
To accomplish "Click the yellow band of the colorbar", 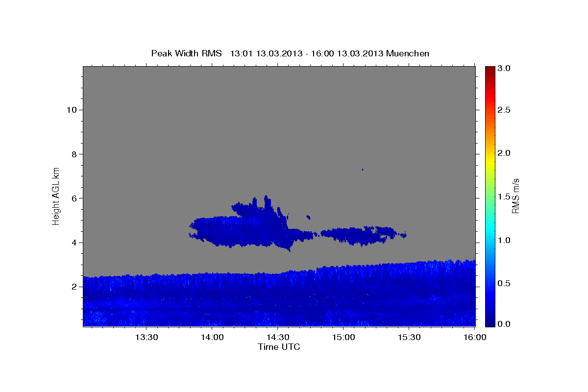I will click(x=490, y=162).
